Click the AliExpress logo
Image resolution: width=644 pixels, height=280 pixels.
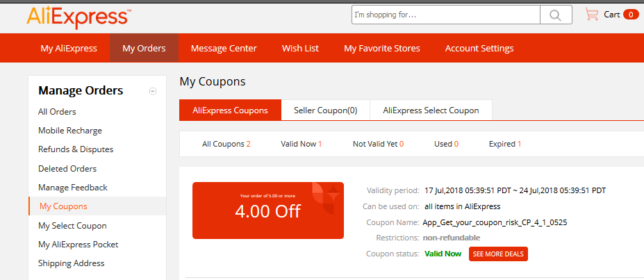[79, 17]
